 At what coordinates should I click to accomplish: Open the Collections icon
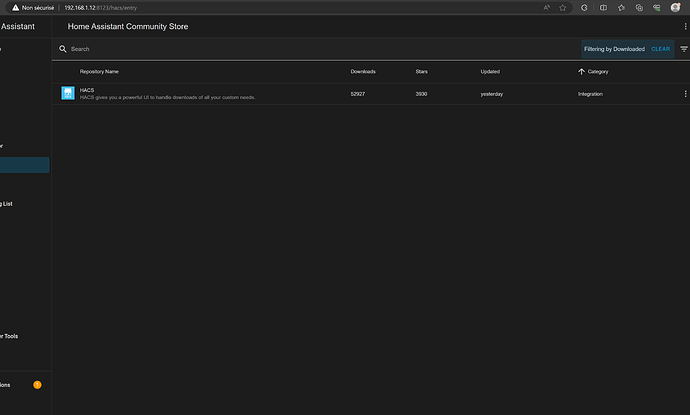[639, 7]
